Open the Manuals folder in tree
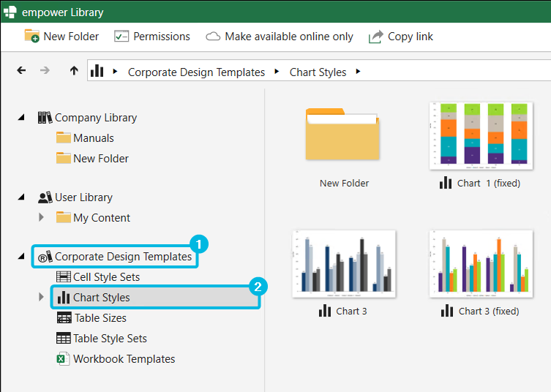 click(x=94, y=138)
